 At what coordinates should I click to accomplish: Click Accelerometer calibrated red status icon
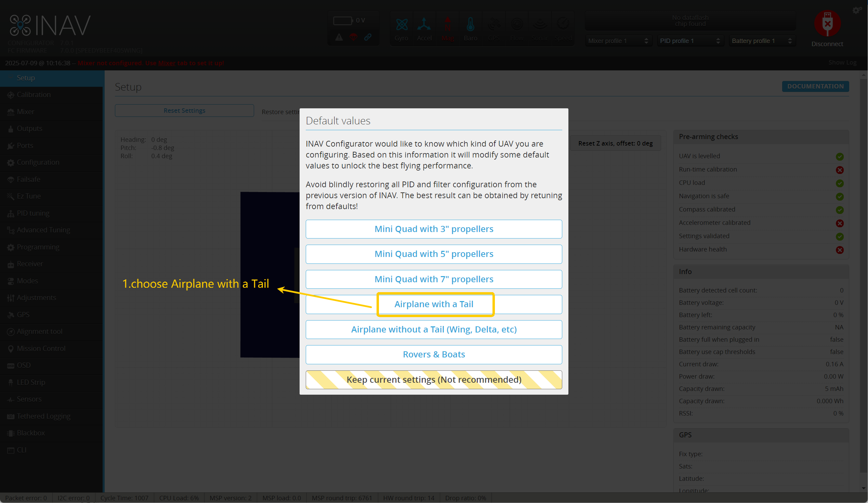pos(839,223)
